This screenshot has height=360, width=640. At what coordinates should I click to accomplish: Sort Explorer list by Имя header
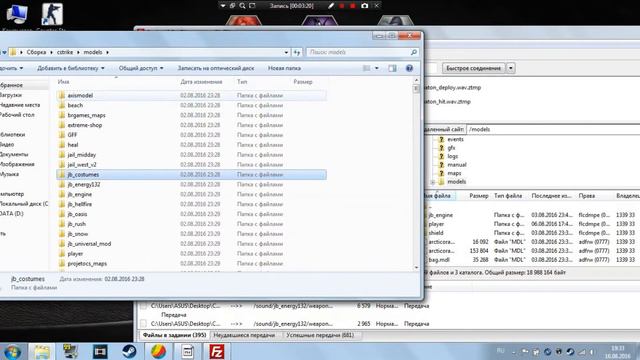(x=63, y=82)
